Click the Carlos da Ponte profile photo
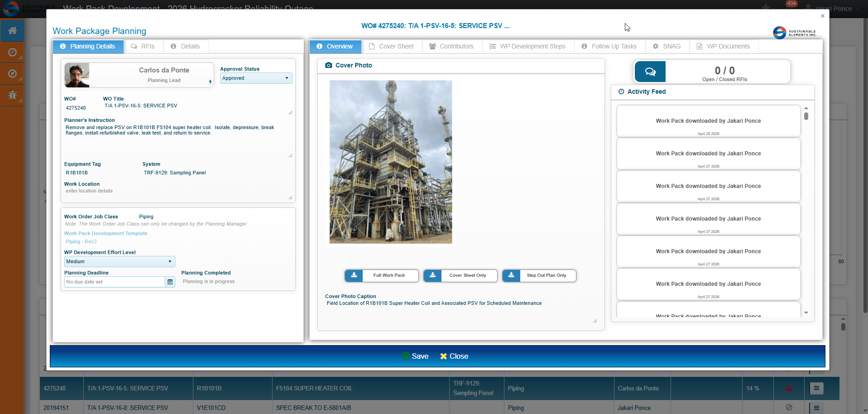 (77, 75)
